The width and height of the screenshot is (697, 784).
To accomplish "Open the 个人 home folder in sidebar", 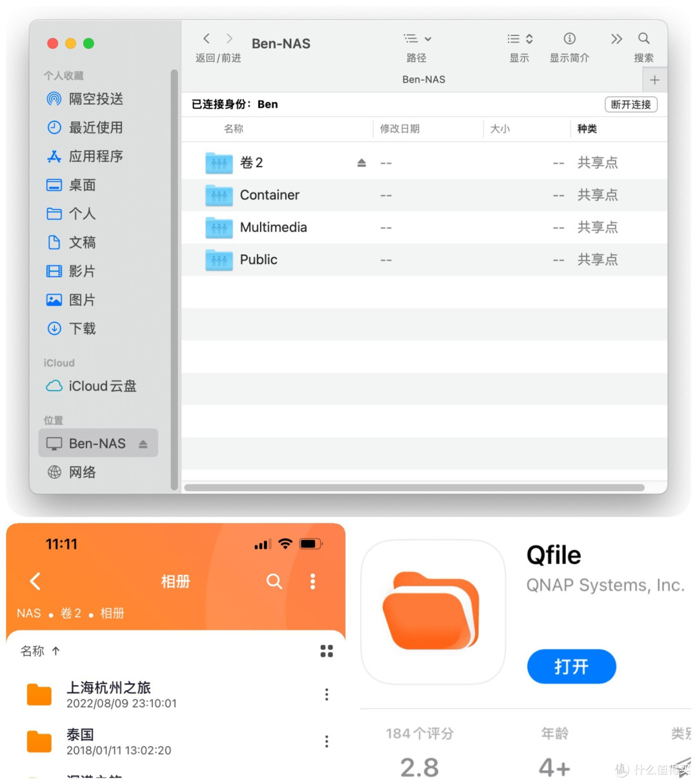I will click(71, 214).
